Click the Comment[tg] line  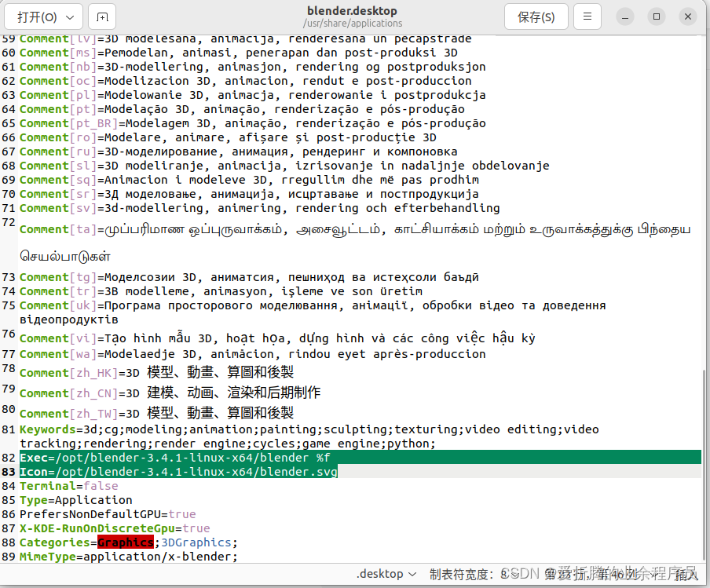(x=249, y=277)
